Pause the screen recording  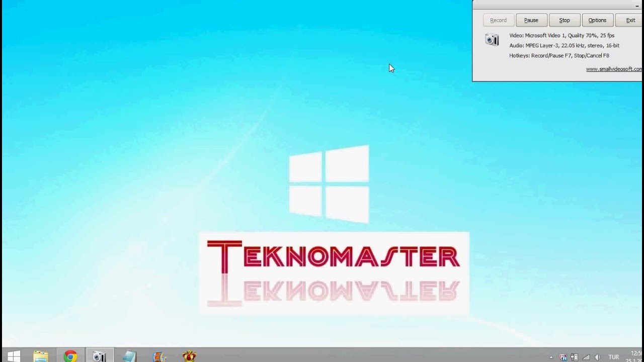531,20
